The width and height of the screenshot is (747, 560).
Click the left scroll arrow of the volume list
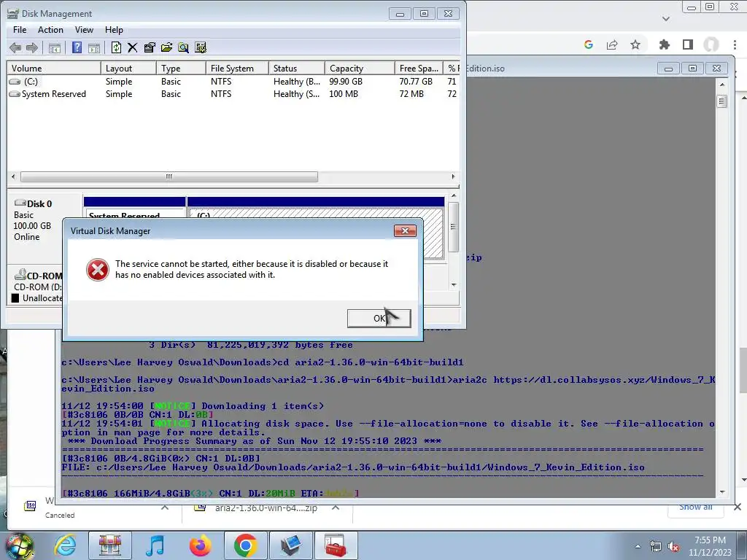pyautogui.click(x=13, y=176)
